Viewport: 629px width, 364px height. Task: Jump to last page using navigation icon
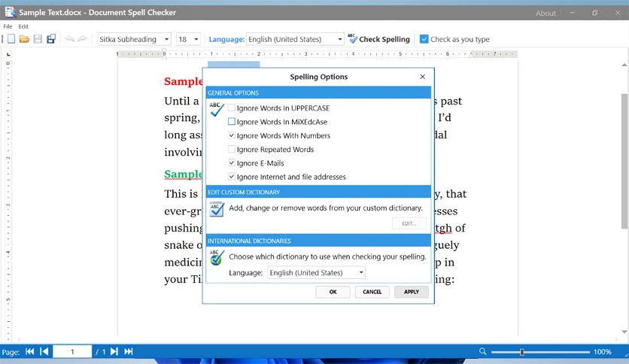coord(129,351)
